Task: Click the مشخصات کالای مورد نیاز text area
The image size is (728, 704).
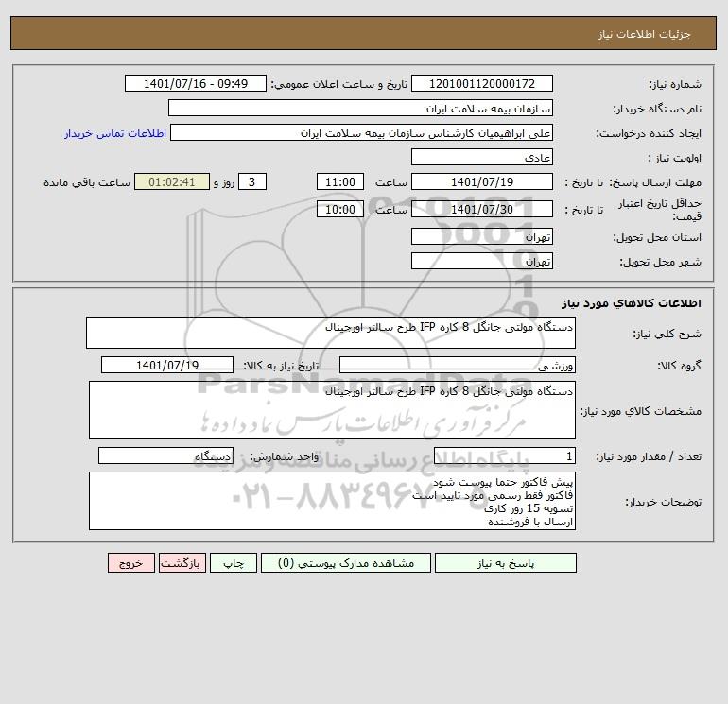Action: click(x=332, y=410)
